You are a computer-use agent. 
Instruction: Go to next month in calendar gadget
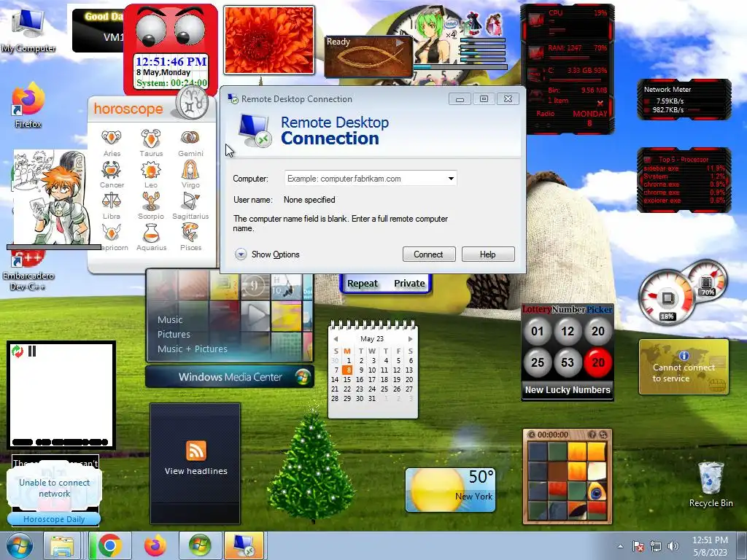(x=410, y=339)
